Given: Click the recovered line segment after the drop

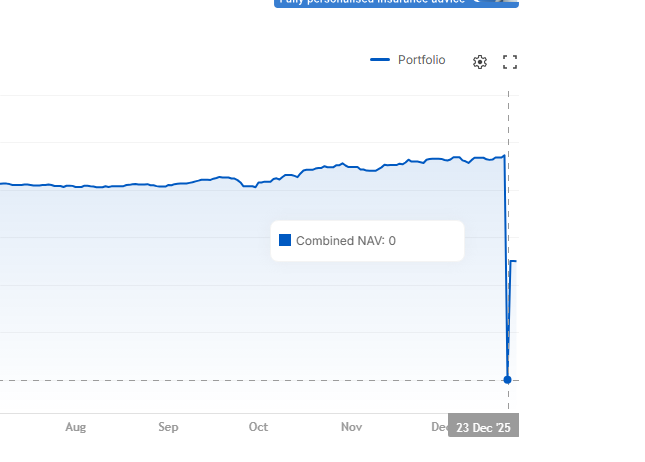Looking at the screenshot, I should 514,261.
